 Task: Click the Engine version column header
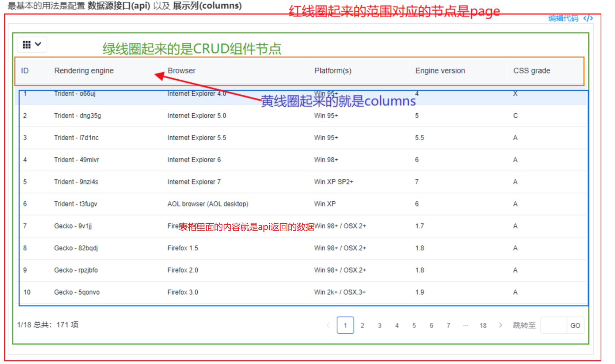click(440, 71)
